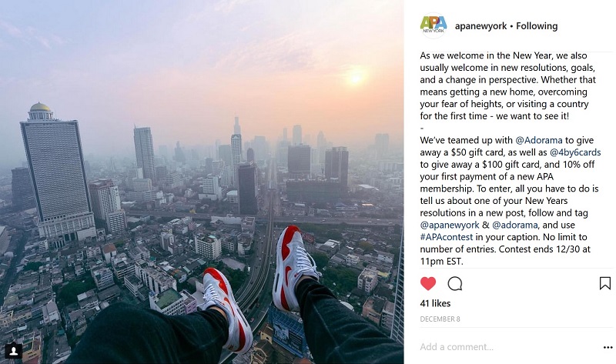Image resolution: width=616 pixels, height=364 pixels.
Task: Focus the Add a comment field
Action: 509,347
